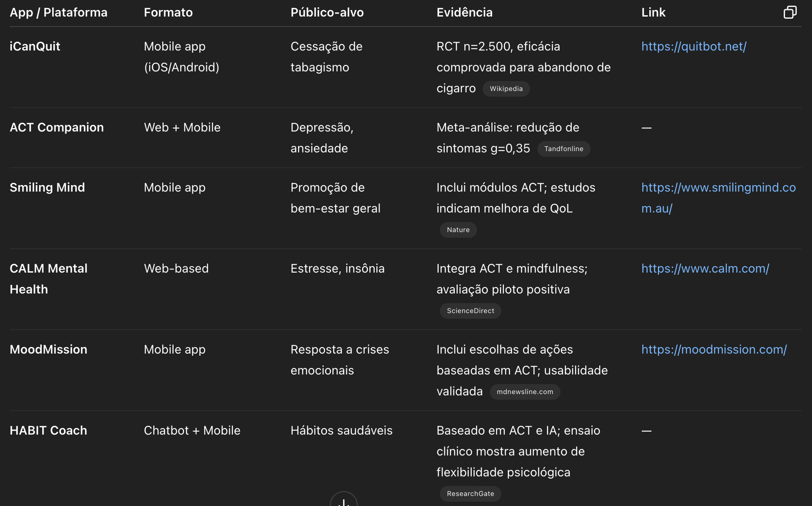The height and width of the screenshot is (506, 812).
Task: Click the Nature citation badge
Action: [458, 230]
